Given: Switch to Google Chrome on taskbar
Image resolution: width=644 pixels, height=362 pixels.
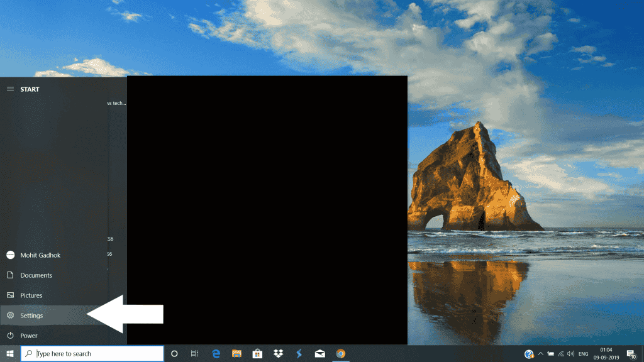Looking at the screenshot, I should (340, 354).
